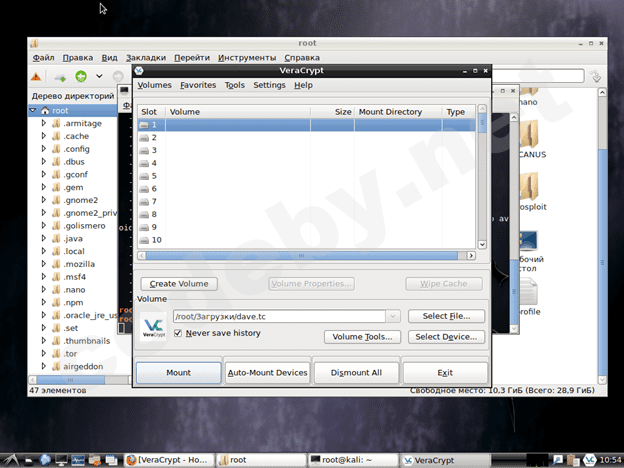
Task: Select slot 8 in the volume list
Action: (306, 214)
